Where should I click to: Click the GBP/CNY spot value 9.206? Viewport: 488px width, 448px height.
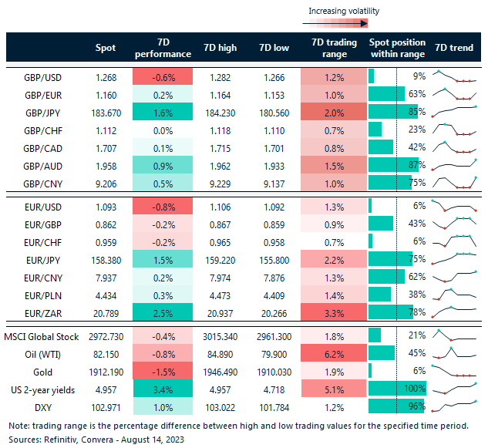point(106,184)
